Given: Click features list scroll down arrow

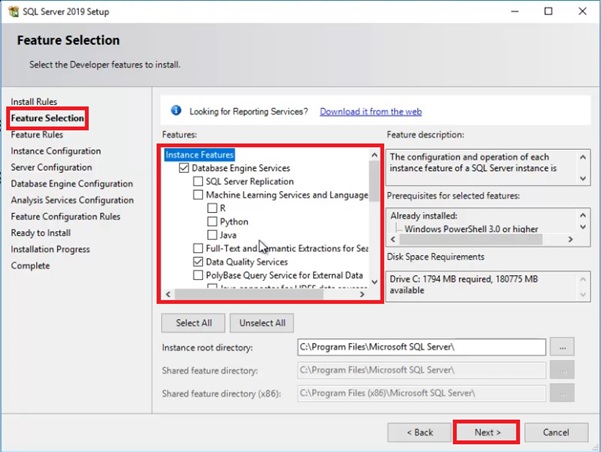Looking at the screenshot, I should pos(374,282).
